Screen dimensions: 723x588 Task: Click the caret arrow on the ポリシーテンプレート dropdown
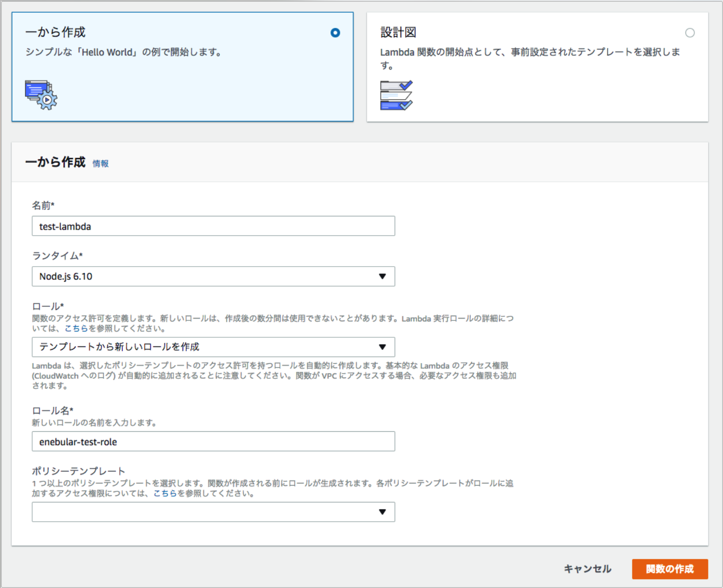point(382,512)
